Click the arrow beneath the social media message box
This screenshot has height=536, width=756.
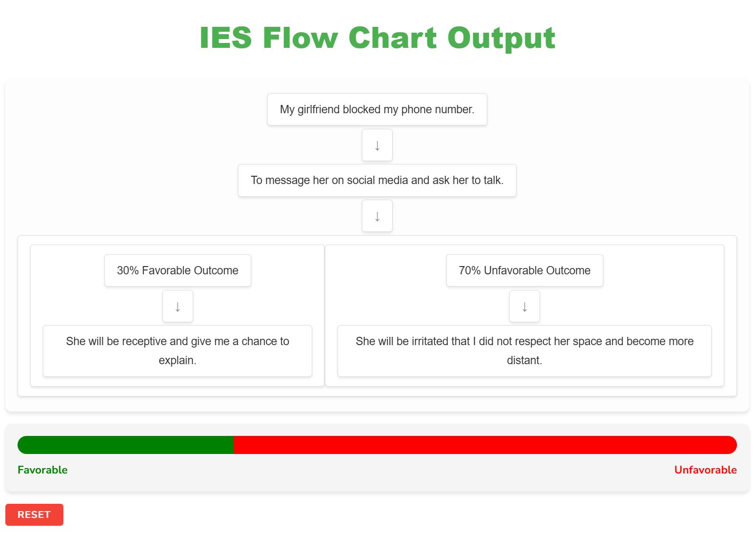click(377, 216)
